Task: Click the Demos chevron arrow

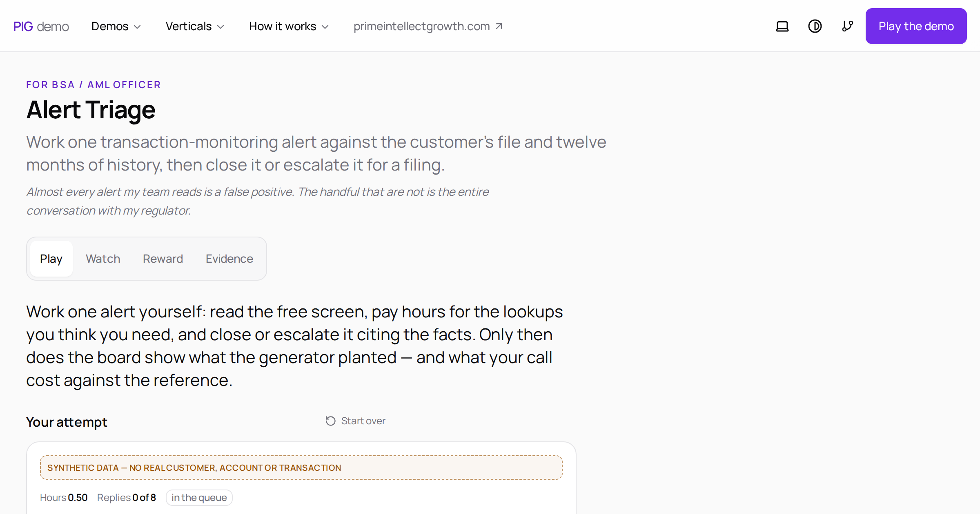Action: (137, 27)
